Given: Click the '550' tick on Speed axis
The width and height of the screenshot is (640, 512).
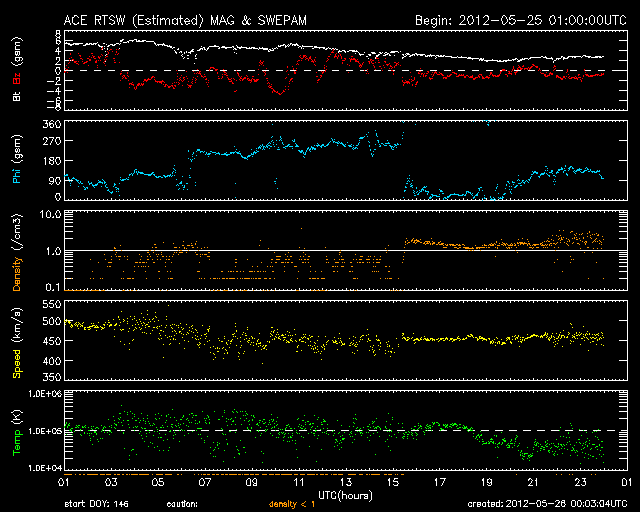Looking at the screenshot, I should tap(52, 305).
